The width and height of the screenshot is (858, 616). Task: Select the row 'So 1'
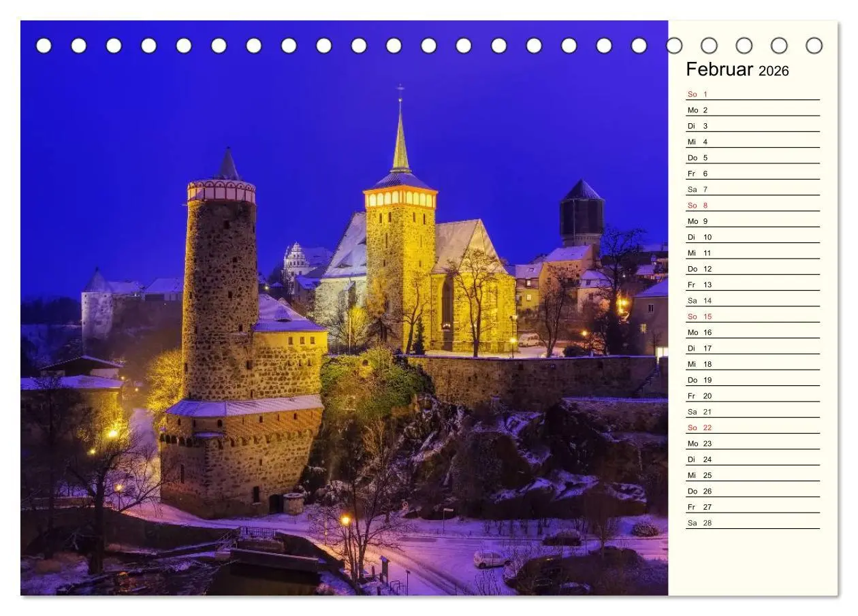(752, 94)
